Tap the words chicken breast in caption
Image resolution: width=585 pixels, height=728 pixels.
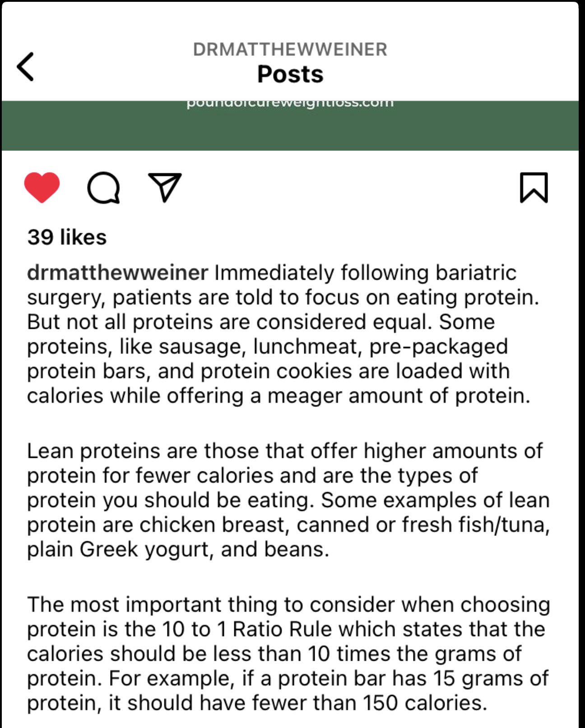[x=212, y=525]
